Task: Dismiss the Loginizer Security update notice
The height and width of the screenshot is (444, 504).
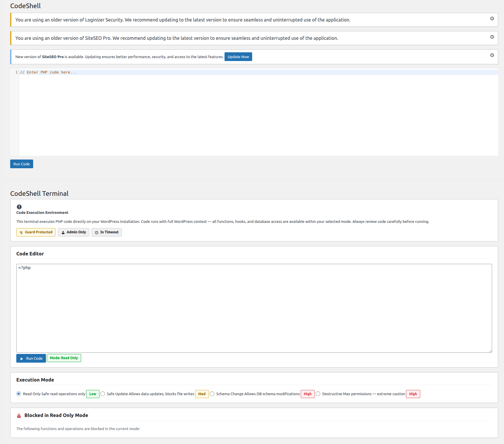Action: coord(492,19)
